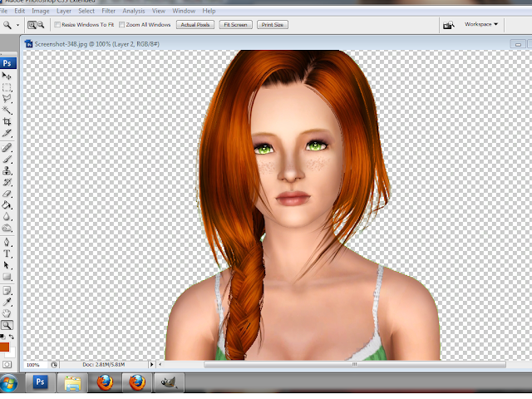Open the Zoom tool preset picker dropdown

click(17, 25)
